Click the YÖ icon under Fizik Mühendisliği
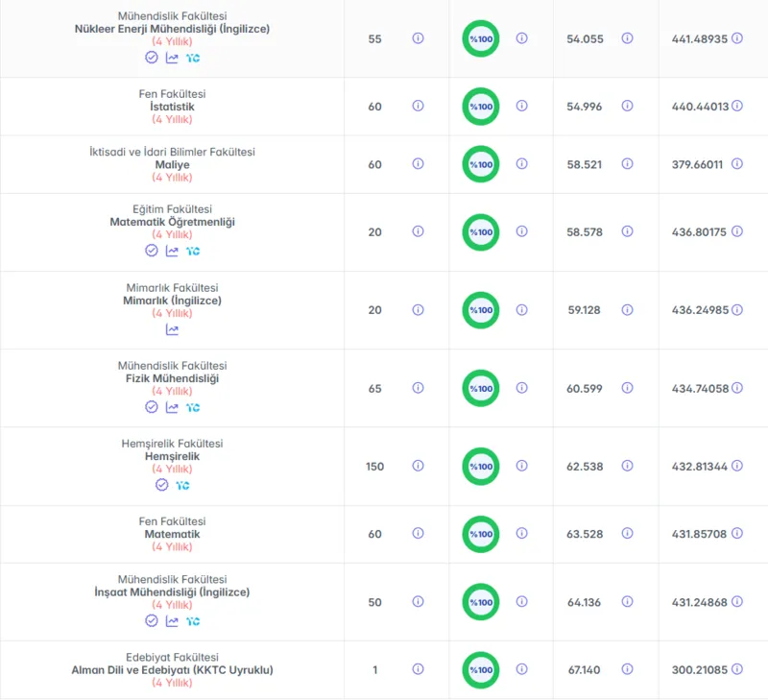This screenshot has width=768, height=700. (x=193, y=407)
